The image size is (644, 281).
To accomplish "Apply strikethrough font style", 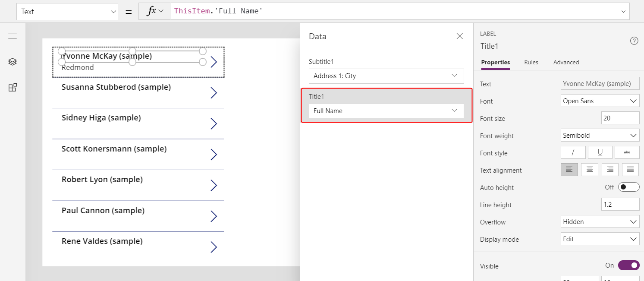I will (627, 152).
